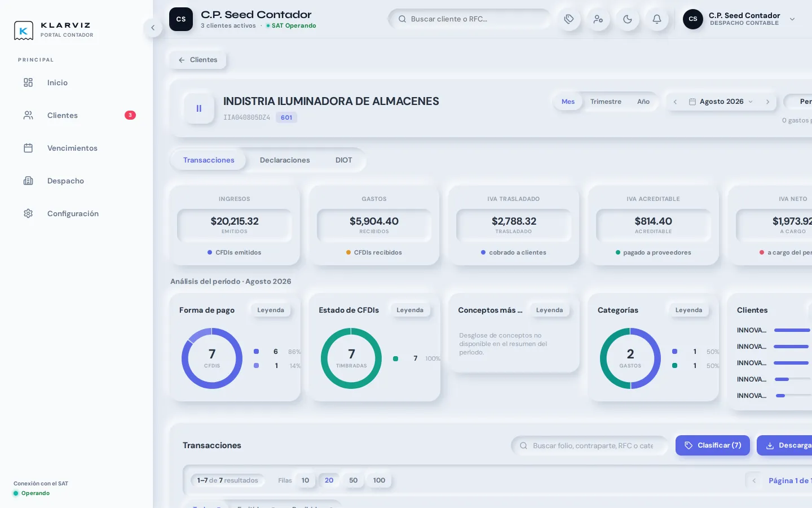Click the Clientes badge showing 3
The height and width of the screenshot is (508, 812).
(x=130, y=115)
